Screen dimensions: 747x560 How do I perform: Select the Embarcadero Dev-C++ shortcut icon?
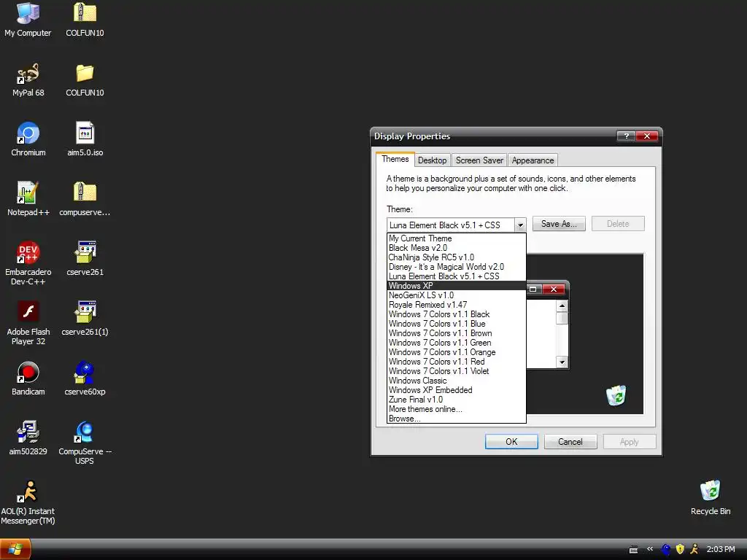coord(28,262)
